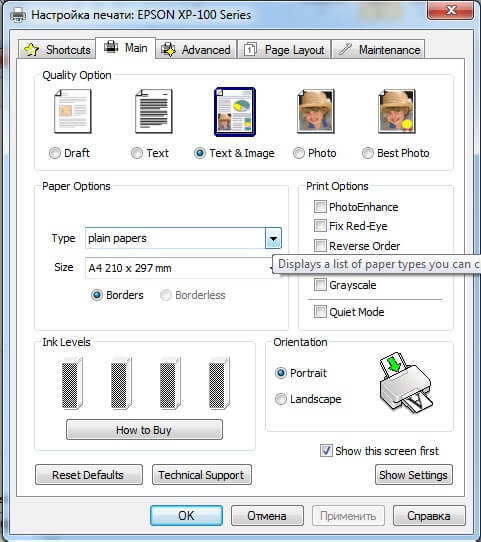The width and height of the screenshot is (481, 542).
Task: Select the Draft quality document icon
Action: pyautogui.click(x=73, y=111)
